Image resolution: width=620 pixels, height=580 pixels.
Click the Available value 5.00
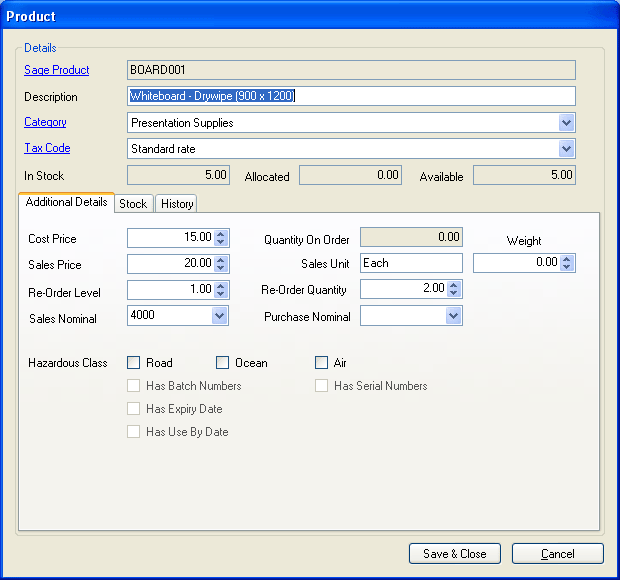pyautogui.click(x=524, y=175)
